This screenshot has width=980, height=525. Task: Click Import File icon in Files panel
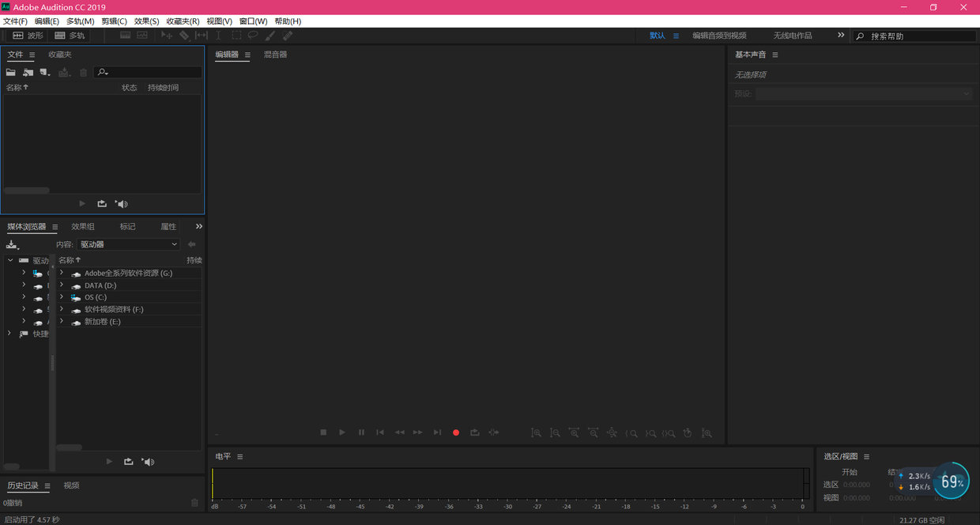28,72
